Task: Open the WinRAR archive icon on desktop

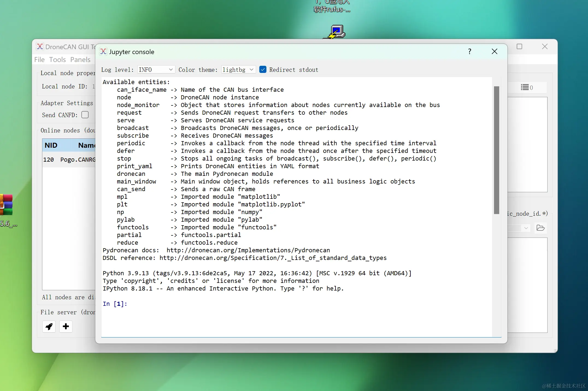Action: pos(7,205)
